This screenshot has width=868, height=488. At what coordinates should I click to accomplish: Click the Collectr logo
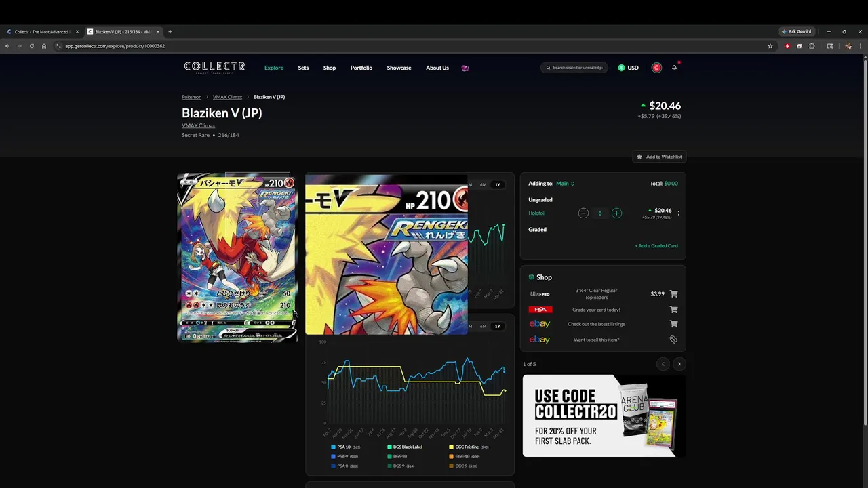(x=214, y=67)
